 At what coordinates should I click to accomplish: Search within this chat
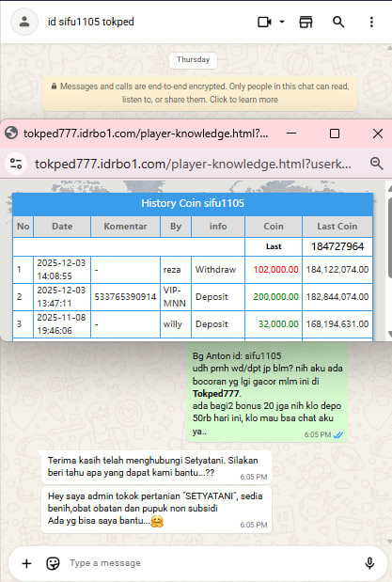(338, 22)
